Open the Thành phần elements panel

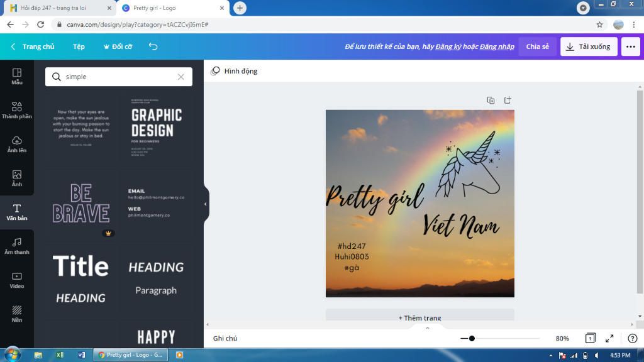pyautogui.click(x=17, y=111)
